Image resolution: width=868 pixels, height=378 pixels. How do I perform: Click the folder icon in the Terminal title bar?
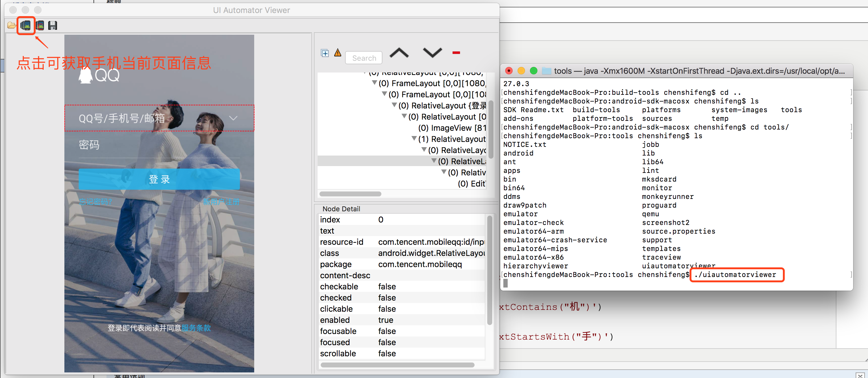click(546, 71)
